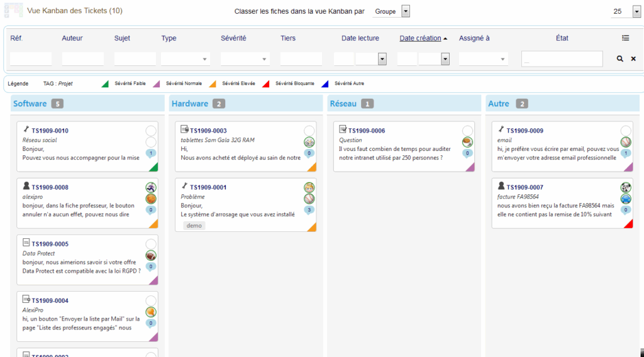Click red Sévérité Bloquante legend swatch
The height and width of the screenshot is (357, 644).
pos(266,84)
